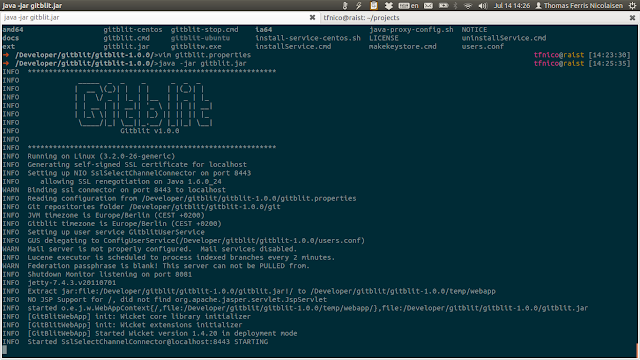This screenshot has width=640, height=360.
Task: Click the temperature sensor indicator in top panel
Action: (x=345, y=5)
